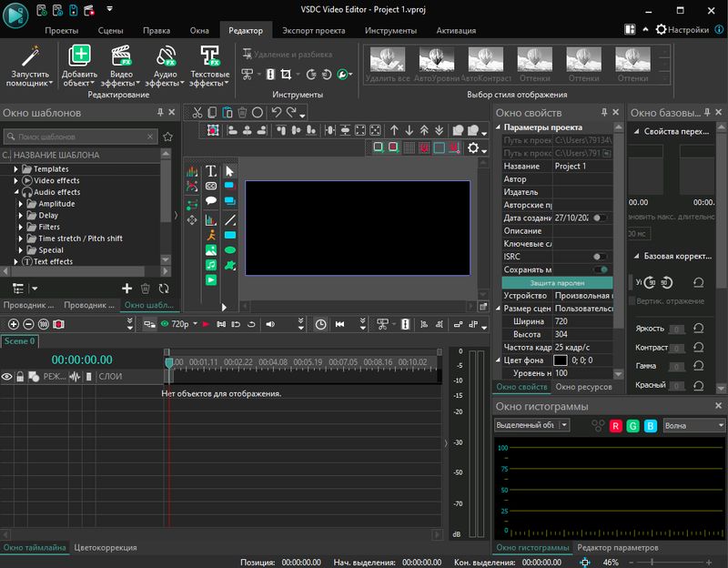Image resolution: width=728 pixels, height=568 pixels.
Task: Click the Undo arrow icon
Action: click(x=276, y=113)
